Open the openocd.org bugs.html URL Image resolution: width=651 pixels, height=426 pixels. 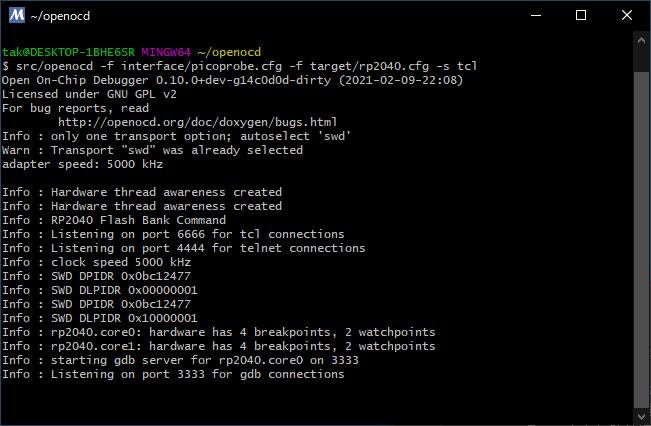coord(198,122)
